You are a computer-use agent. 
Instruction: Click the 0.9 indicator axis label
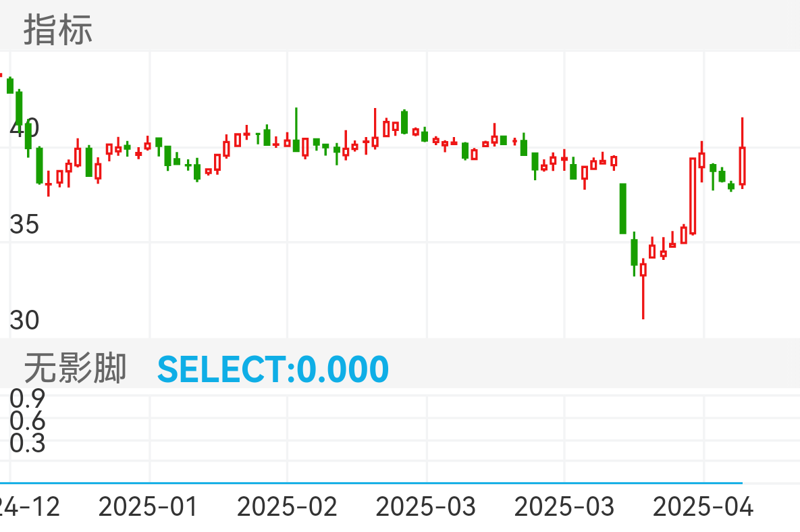(28, 398)
